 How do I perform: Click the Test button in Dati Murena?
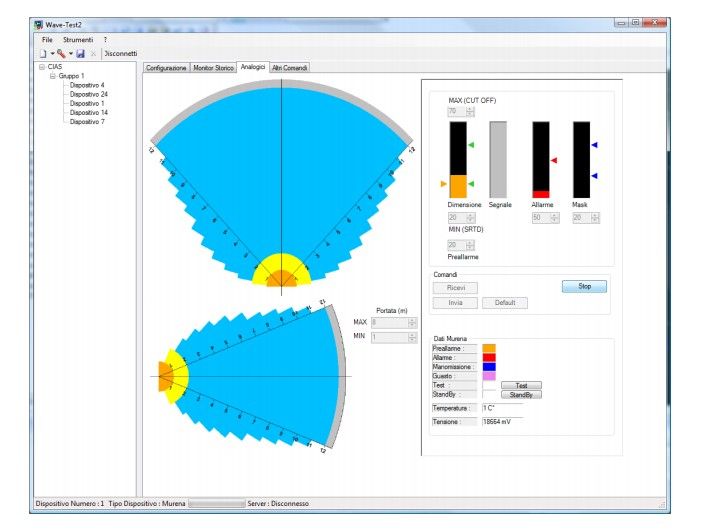521,385
